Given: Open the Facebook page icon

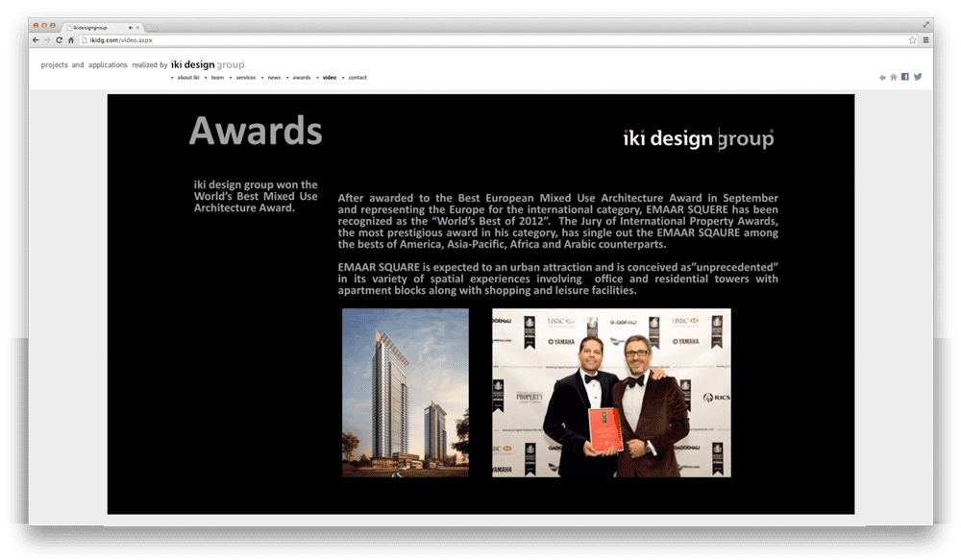Looking at the screenshot, I should tap(905, 77).
